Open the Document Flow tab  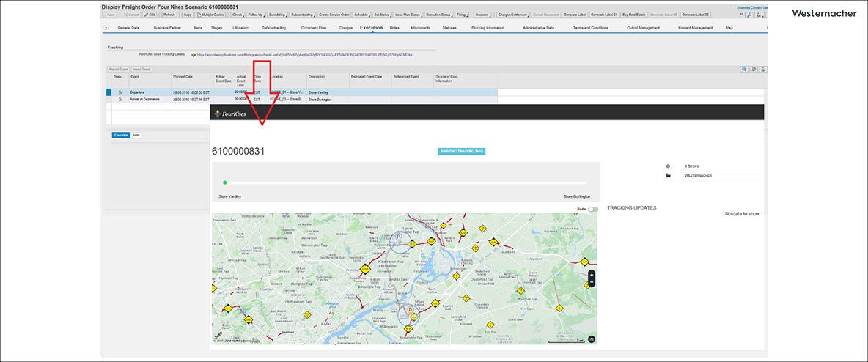click(313, 28)
